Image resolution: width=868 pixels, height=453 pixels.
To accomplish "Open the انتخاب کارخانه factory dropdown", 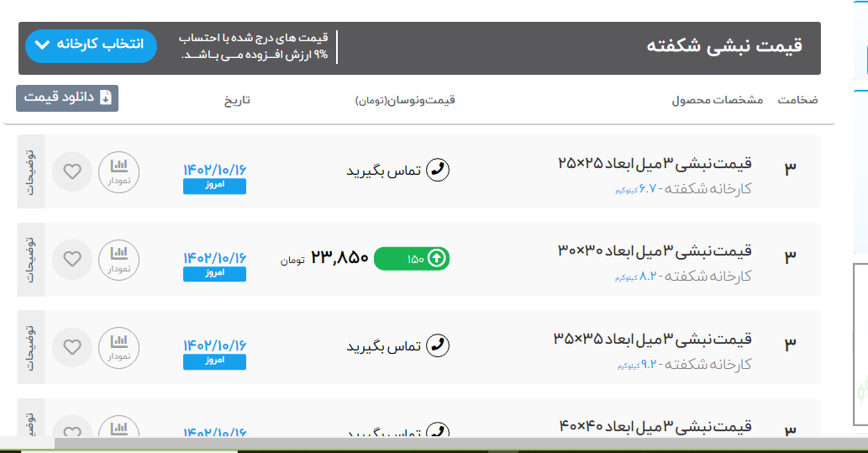I will [x=91, y=45].
